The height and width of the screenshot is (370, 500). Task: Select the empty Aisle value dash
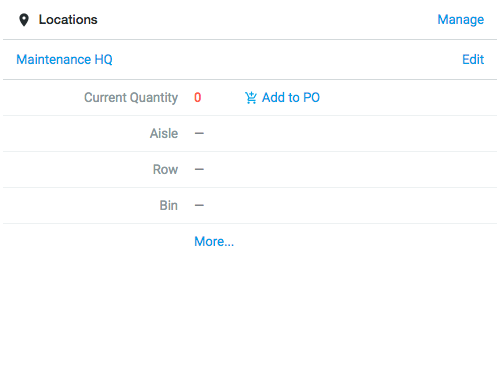pos(199,134)
